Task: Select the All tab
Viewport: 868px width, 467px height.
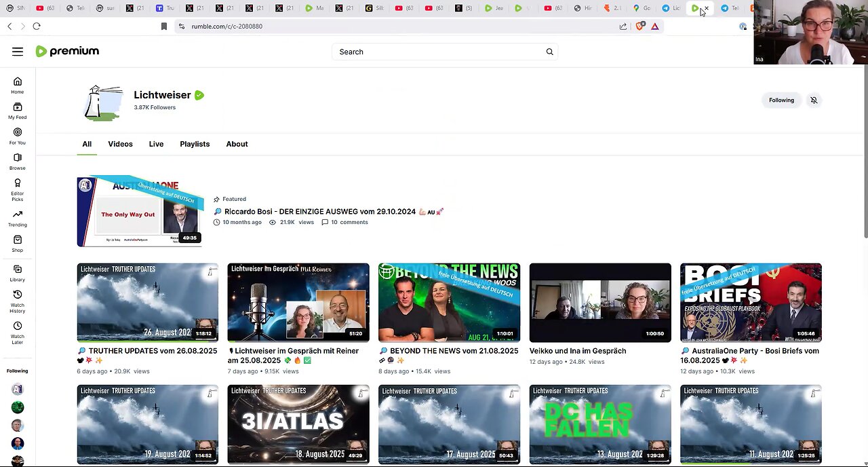Action: pyautogui.click(x=87, y=144)
